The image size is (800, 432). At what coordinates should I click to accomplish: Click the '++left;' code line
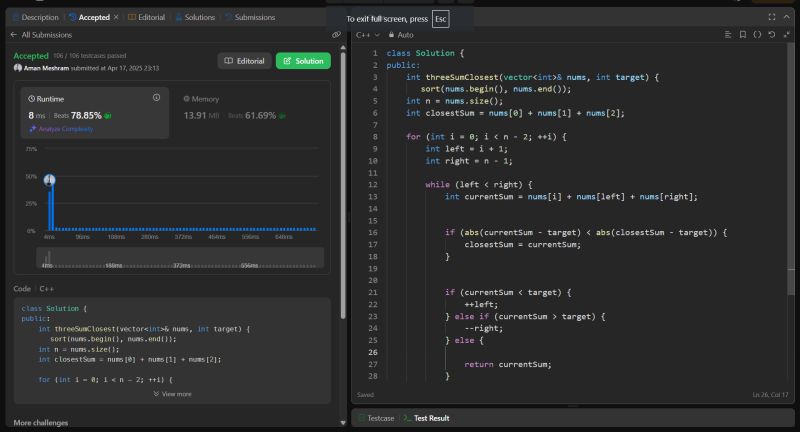click(481, 304)
